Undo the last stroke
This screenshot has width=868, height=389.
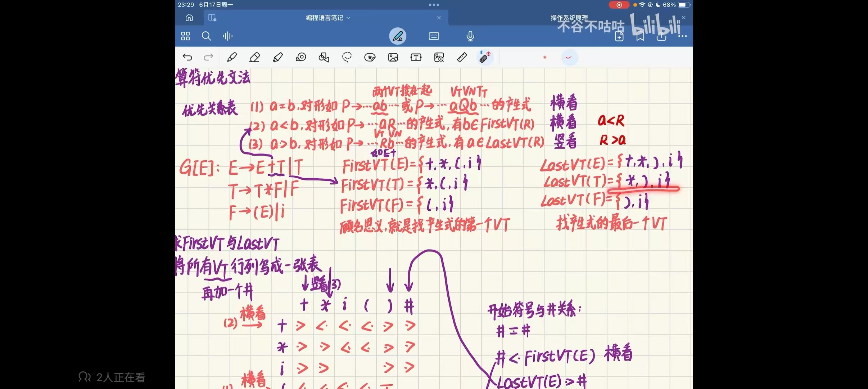coord(187,57)
